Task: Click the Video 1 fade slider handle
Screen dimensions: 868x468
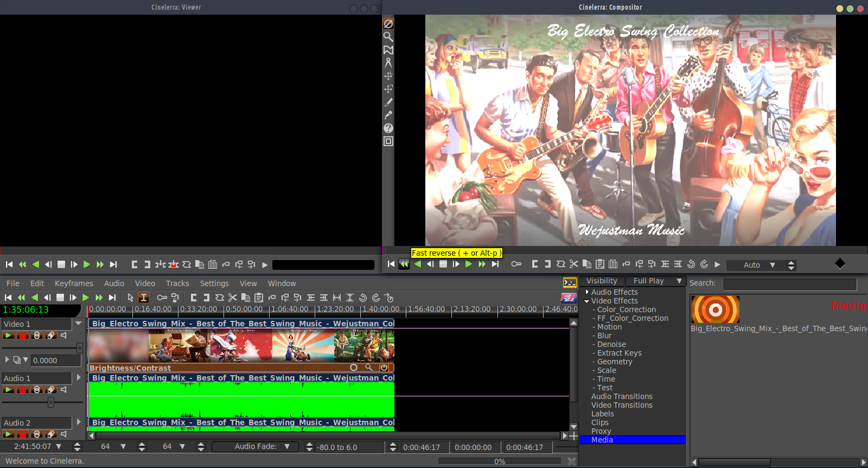Action: pyautogui.click(x=79, y=348)
